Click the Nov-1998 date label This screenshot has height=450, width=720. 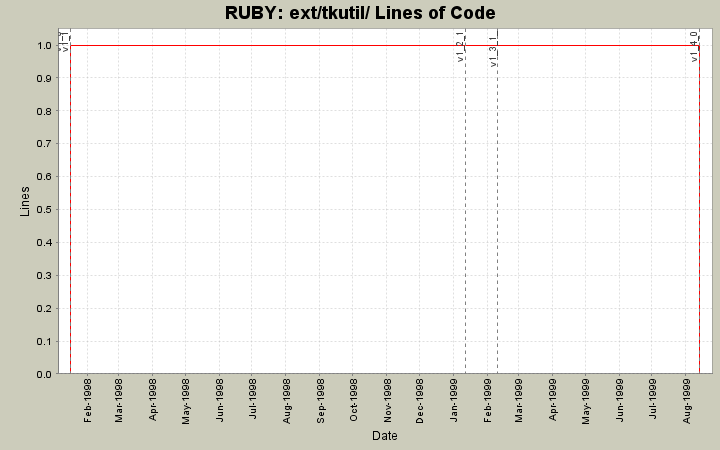pos(387,400)
